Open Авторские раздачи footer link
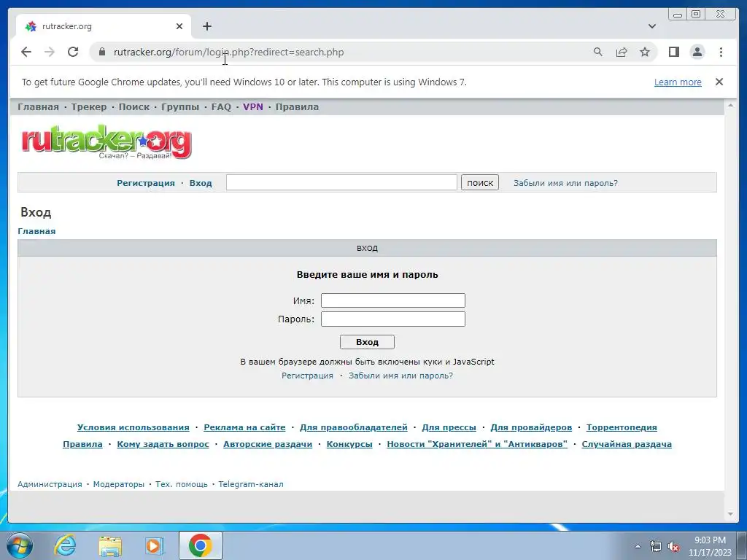This screenshot has height=560, width=747. coord(268,444)
